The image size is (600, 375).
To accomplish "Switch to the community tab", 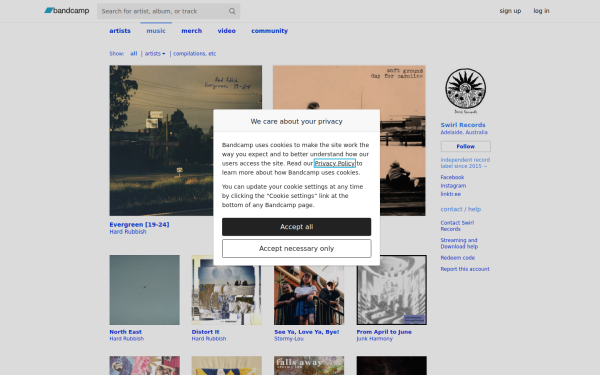I will 269,31.
